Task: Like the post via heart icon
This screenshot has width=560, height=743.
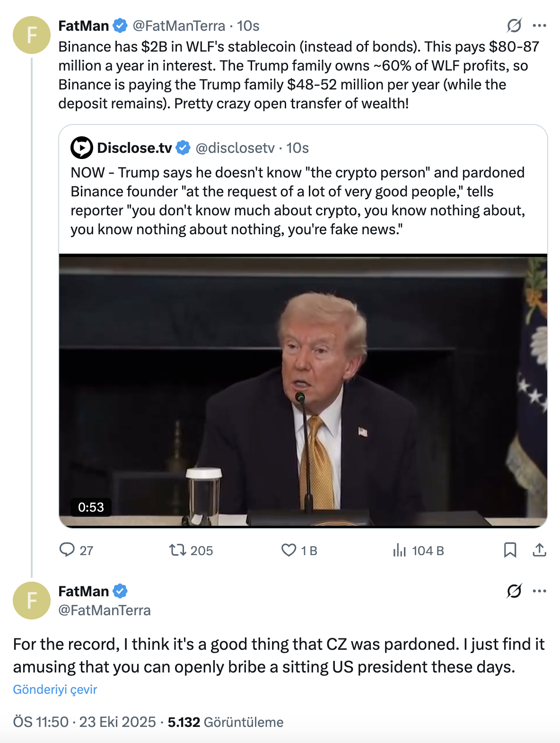Action: pos(289,550)
